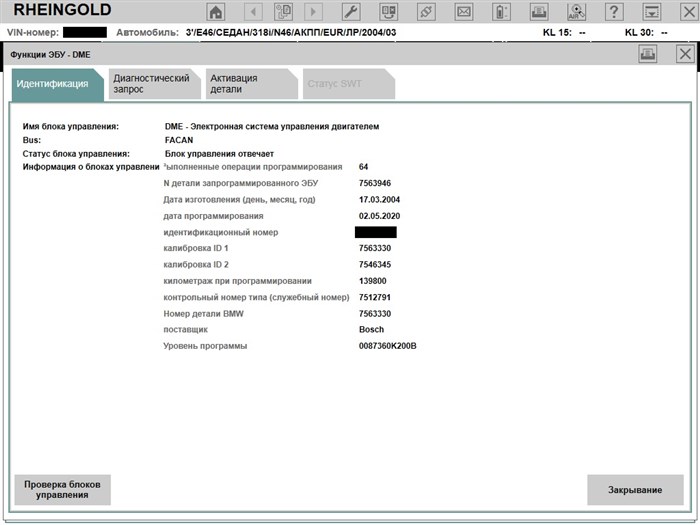Click the KL 30 status indicator

(x=646, y=33)
